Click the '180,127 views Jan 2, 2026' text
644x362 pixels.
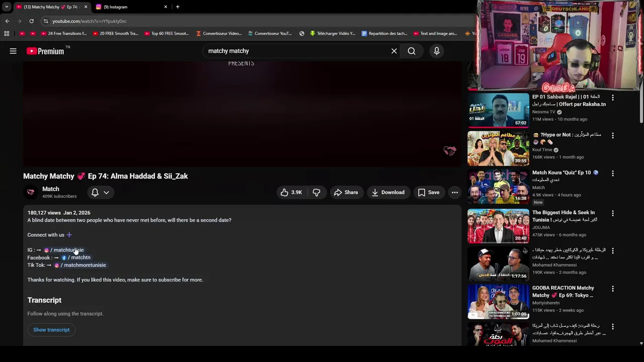tap(59, 213)
